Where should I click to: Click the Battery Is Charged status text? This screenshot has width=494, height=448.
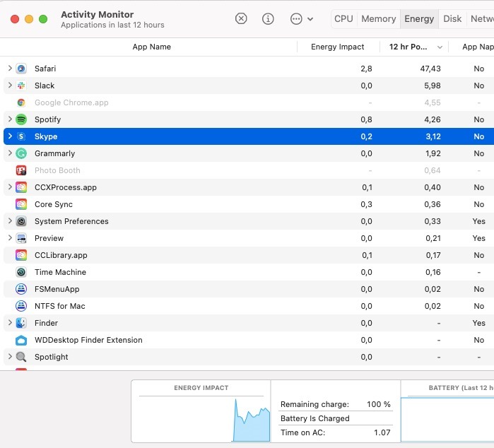315,418
